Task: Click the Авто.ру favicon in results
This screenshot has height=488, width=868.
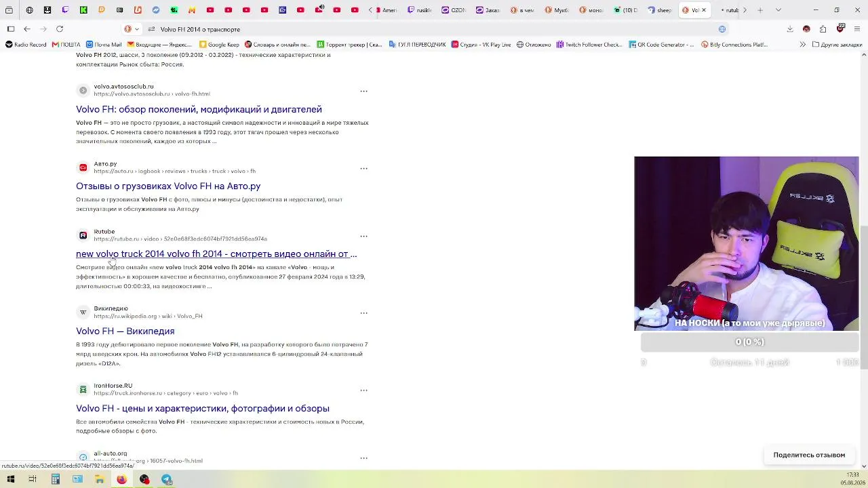Action: [83, 167]
